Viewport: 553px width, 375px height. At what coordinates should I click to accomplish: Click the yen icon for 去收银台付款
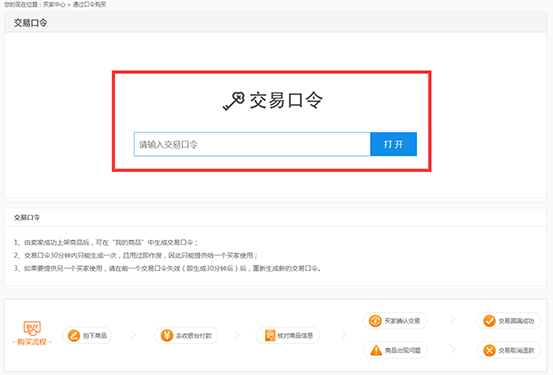click(166, 335)
